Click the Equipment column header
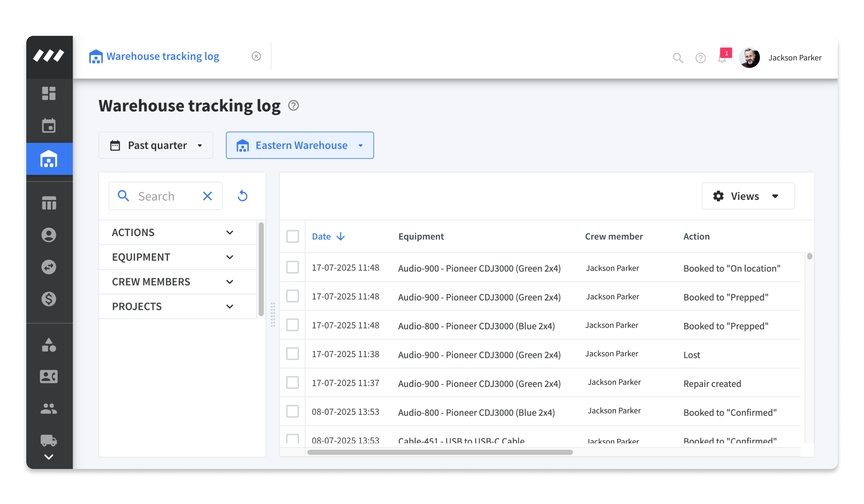This screenshot has width=864, height=504. click(x=421, y=236)
